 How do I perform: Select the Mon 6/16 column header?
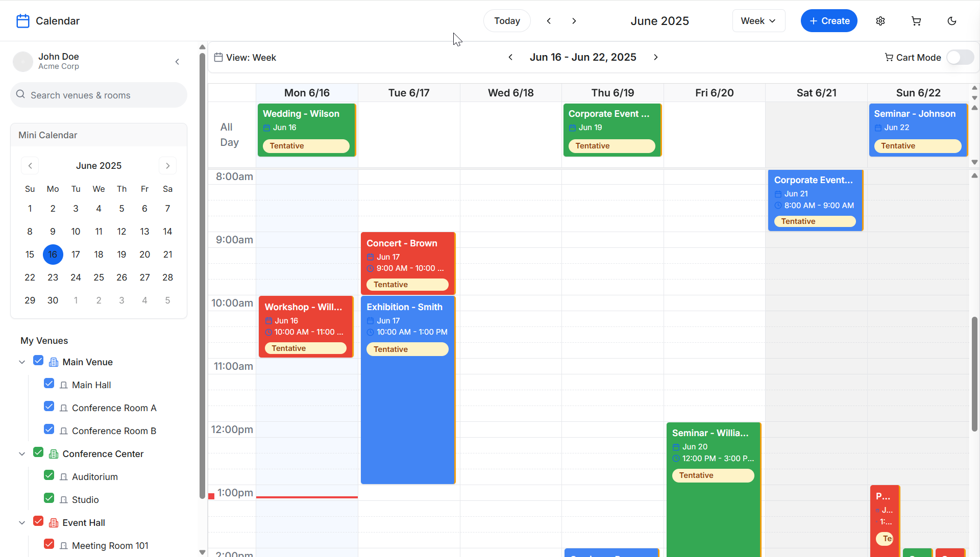pos(307,93)
